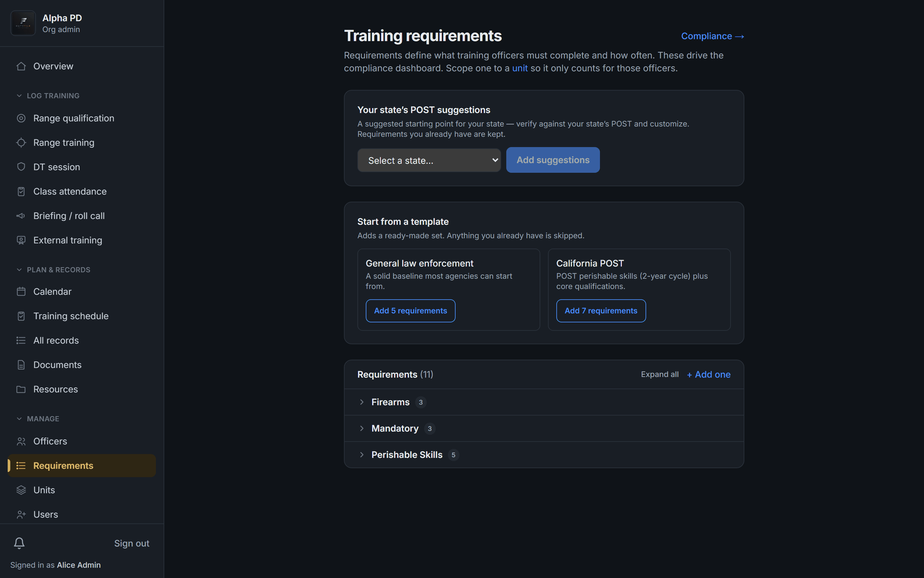The height and width of the screenshot is (578, 924).
Task: Open Officers page
Action: [82, 442]
